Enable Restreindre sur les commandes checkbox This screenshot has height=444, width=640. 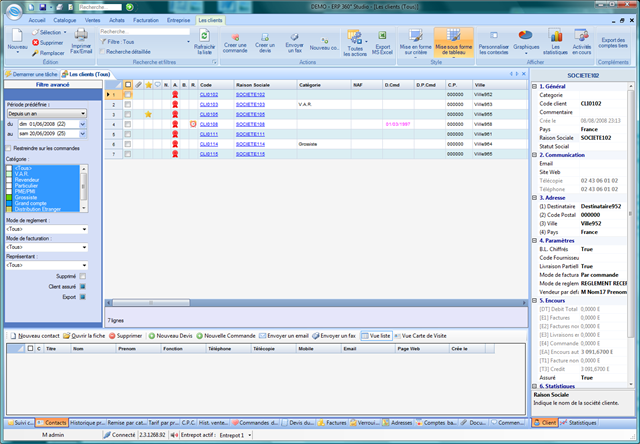click(x=9, y=148)
